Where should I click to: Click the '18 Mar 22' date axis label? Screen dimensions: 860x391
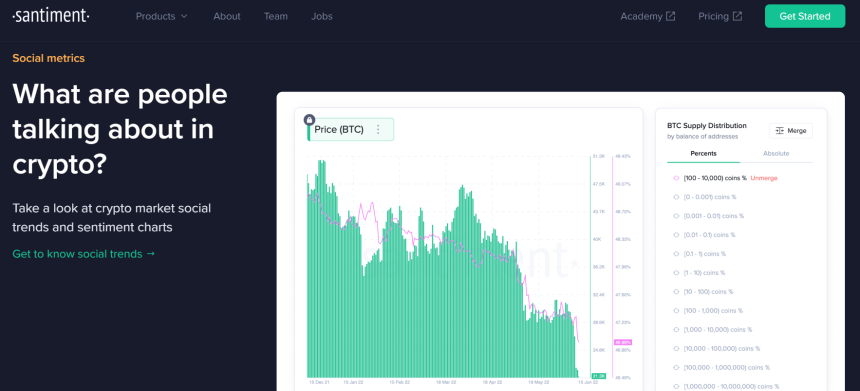(446, 382)
